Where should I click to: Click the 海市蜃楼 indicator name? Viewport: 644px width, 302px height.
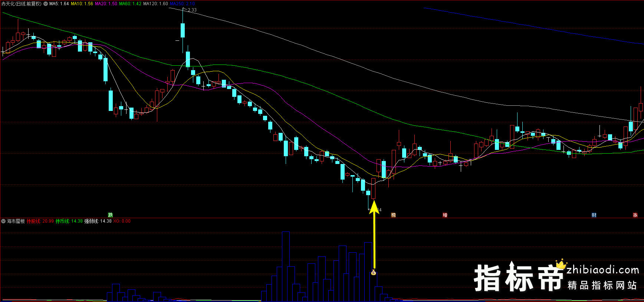click(x=16, y=221)
